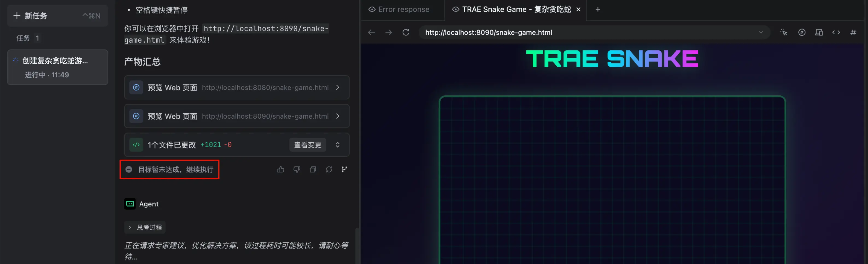Click the 任务 1 list header
This screenshot has width=868, height=264.
pyautogui.click(x=28, y=38)
